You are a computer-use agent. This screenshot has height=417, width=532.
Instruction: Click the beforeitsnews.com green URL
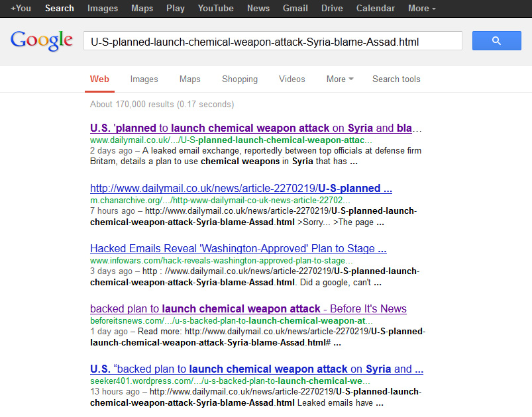pyautogui.click(x=230, y=321)
